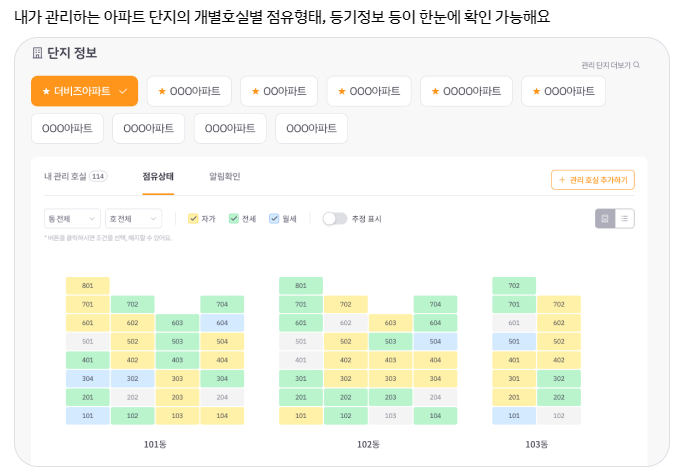Screen dimensions: 678x476
Task: Toggle the 자가 checkbox
Action: click(193, 219)
